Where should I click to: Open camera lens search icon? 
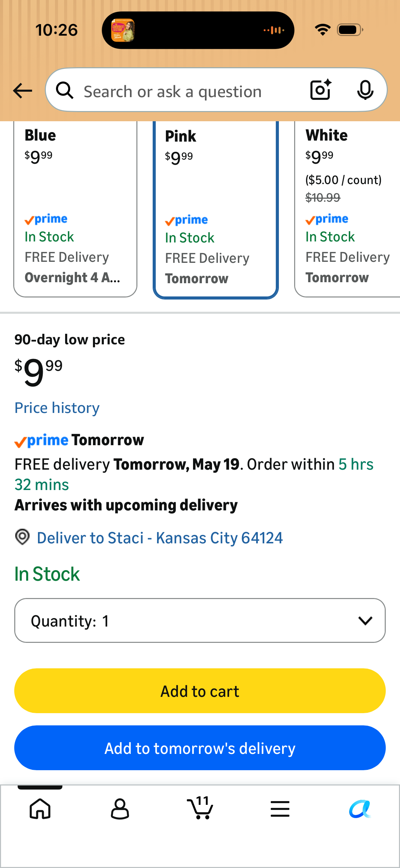(x=321, y=90)
